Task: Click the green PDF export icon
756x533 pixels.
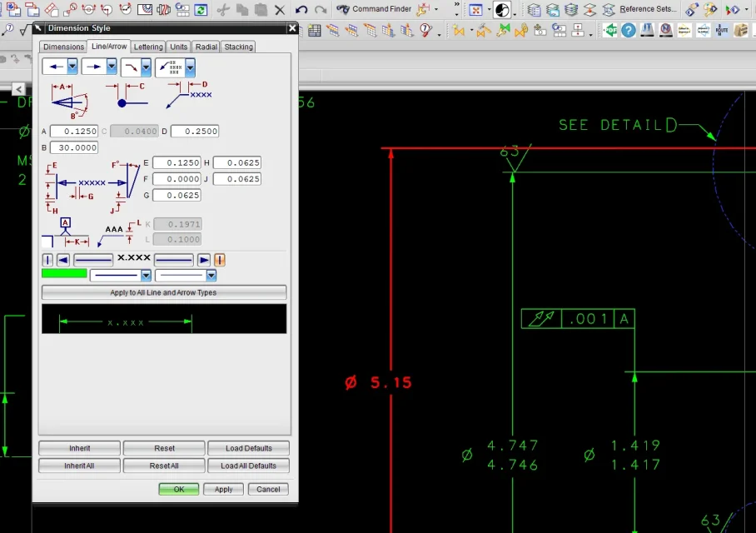Action: click(610, 30)
